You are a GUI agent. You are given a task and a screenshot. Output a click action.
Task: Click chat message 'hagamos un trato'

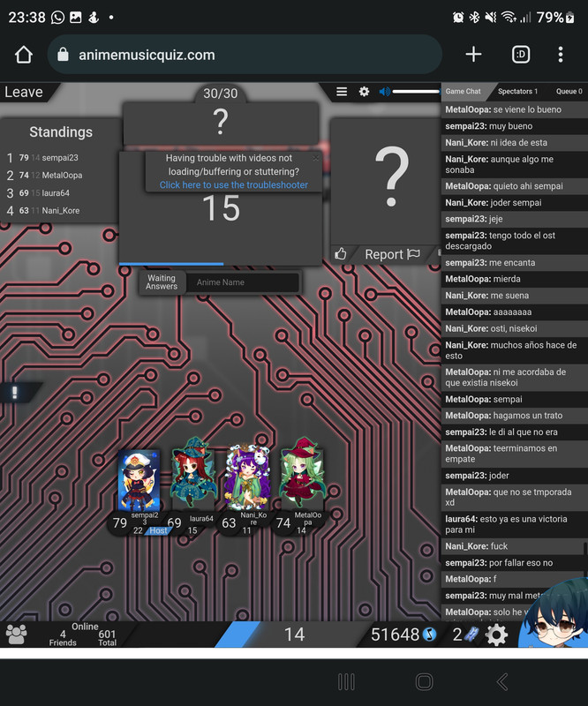[514, 416]
